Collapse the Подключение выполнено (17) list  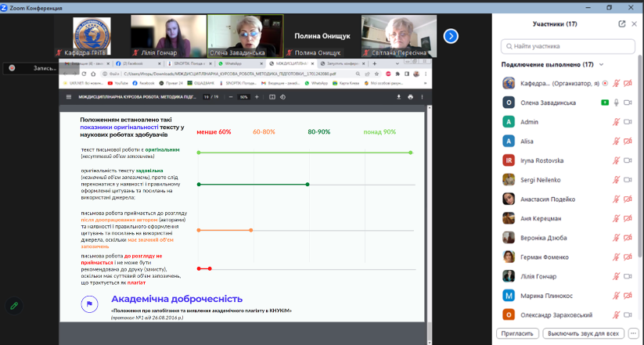[601, 64]
